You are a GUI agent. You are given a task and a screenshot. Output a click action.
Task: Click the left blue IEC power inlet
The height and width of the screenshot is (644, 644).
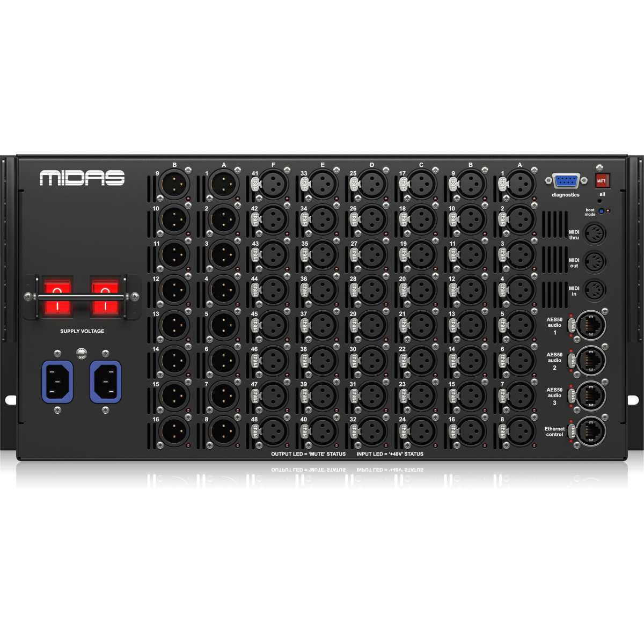click(x=58, y=382)
